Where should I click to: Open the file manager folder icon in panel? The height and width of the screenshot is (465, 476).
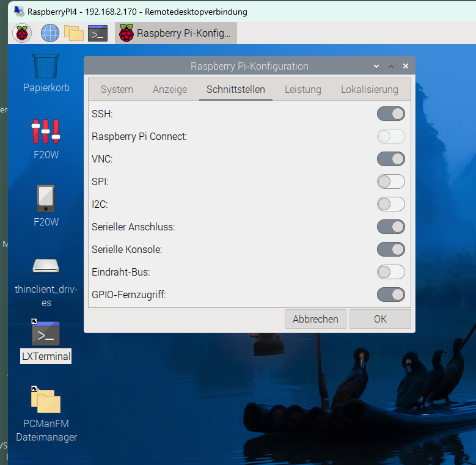click(74, 33)
